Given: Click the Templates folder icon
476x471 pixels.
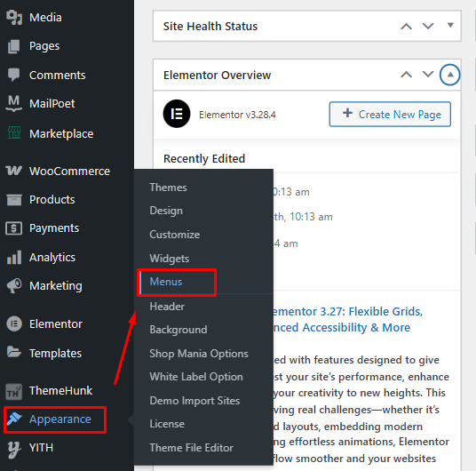Looking at the screenshot, I should (14, 353).
